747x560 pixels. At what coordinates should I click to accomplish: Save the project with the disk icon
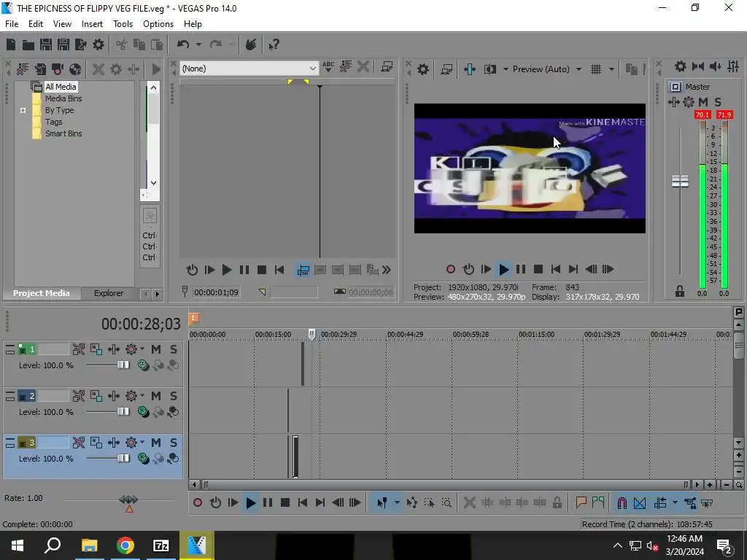pyautogui.click(x=46, y=44)
